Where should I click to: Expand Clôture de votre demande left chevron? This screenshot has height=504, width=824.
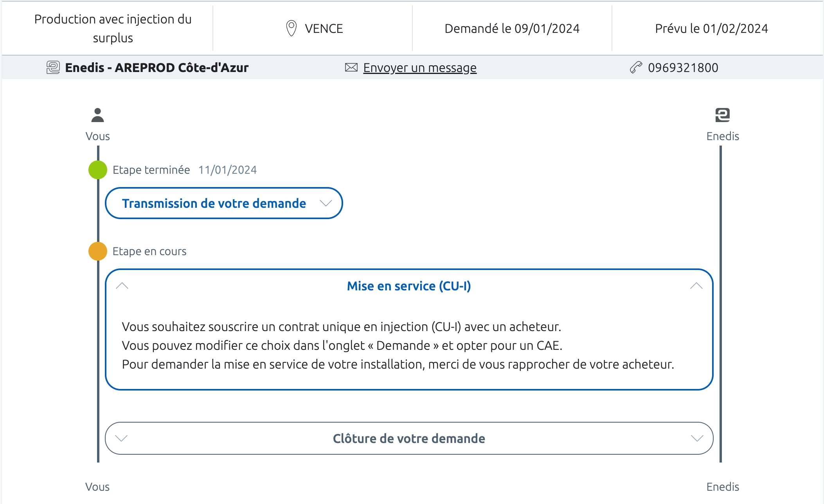coord(122,438)
